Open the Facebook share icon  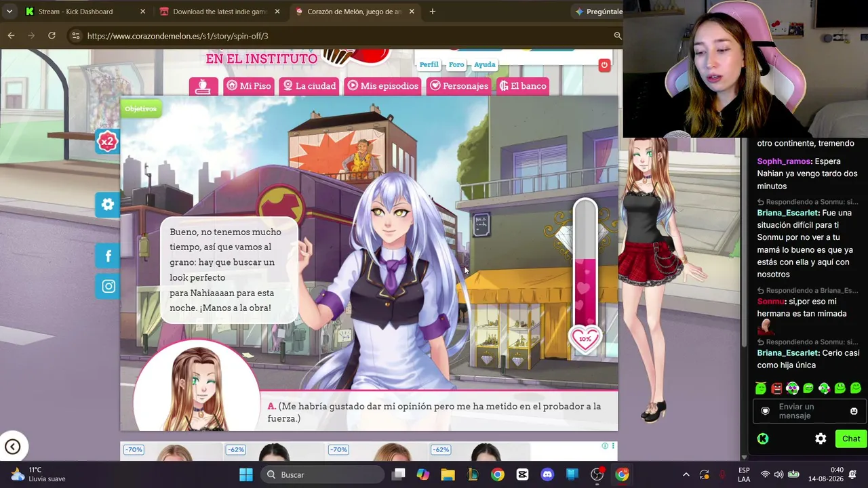click(x=108, y=256)
